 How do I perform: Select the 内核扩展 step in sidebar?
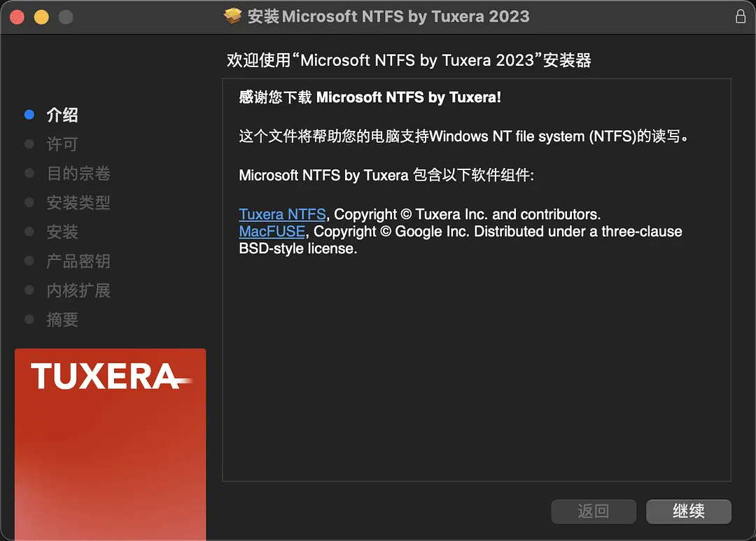(x=78, y=290)
